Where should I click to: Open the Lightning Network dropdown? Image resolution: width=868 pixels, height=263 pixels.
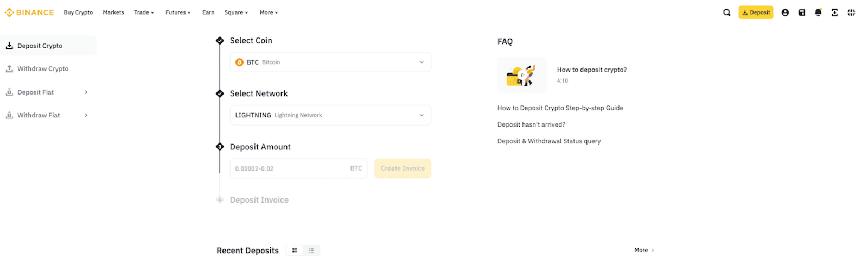330,115
